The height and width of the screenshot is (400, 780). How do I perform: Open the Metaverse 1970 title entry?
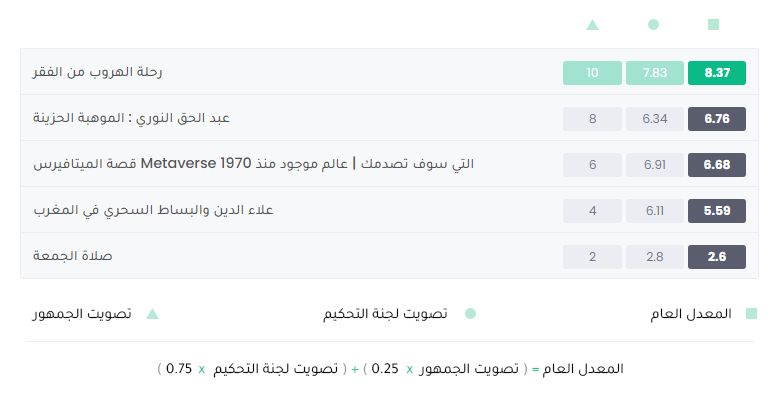point(253,164)
